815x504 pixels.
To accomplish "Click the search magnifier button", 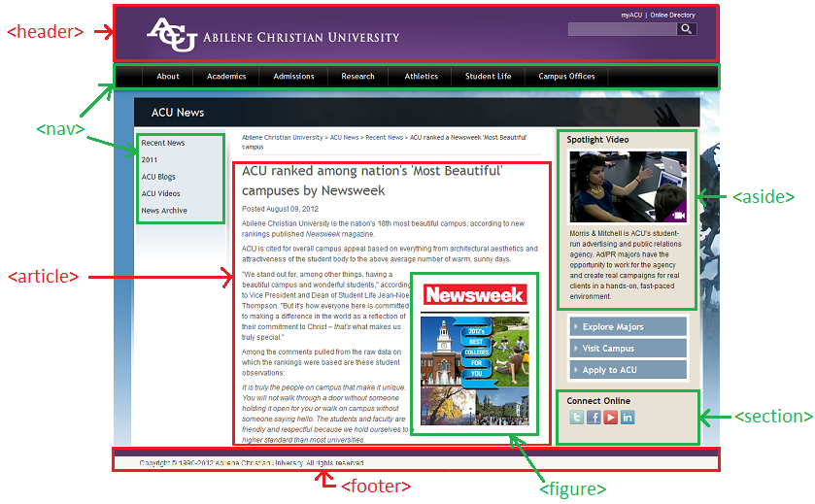I will coord(687,29).
